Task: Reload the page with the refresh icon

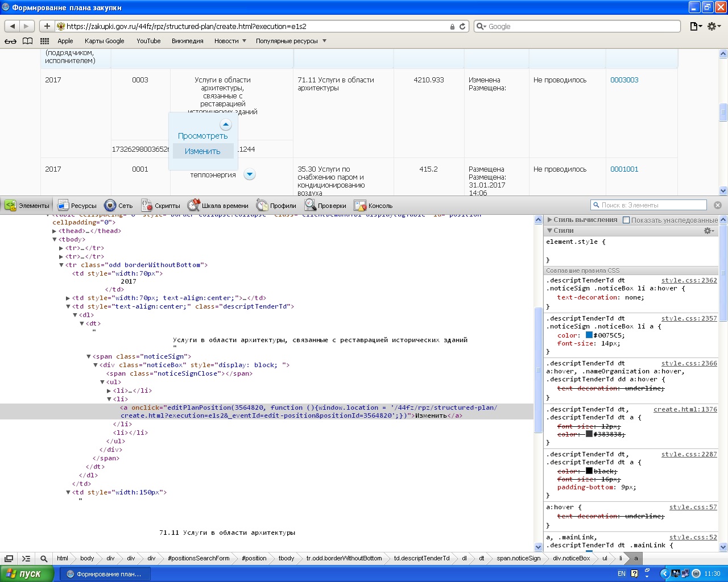Action: tap(462, 26)
